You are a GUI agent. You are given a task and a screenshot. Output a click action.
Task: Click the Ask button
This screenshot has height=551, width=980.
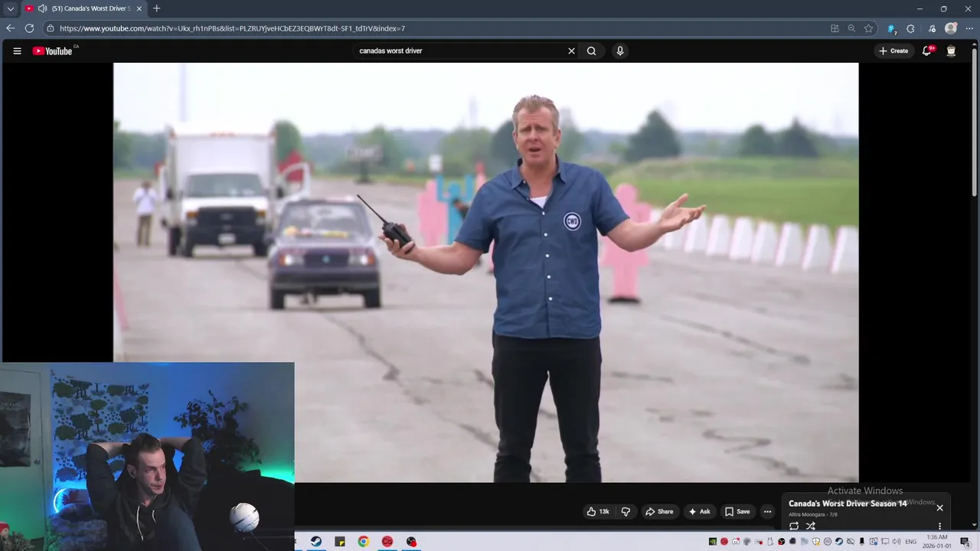(699, 511)
